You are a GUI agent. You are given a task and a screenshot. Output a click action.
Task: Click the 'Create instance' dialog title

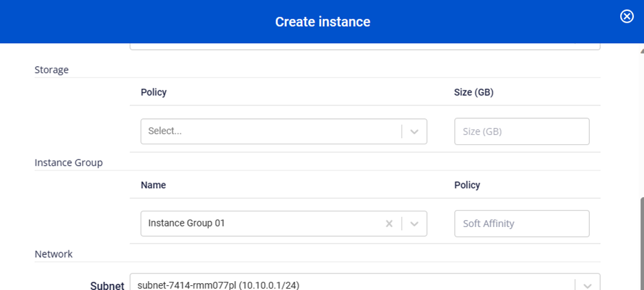322,22
